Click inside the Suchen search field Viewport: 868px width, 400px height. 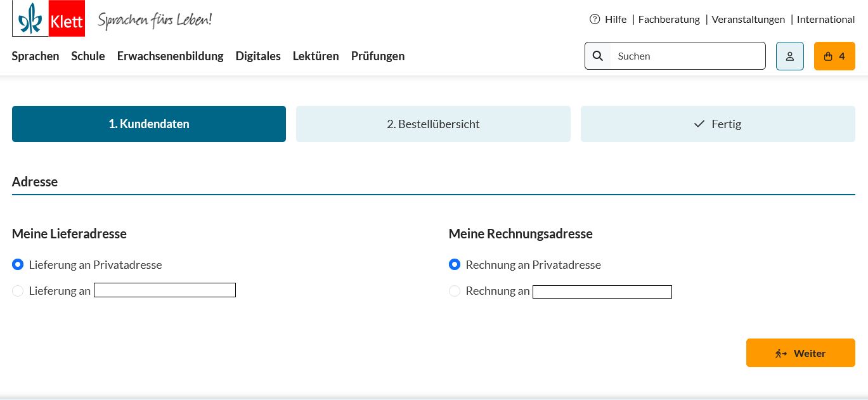[688, 56]
